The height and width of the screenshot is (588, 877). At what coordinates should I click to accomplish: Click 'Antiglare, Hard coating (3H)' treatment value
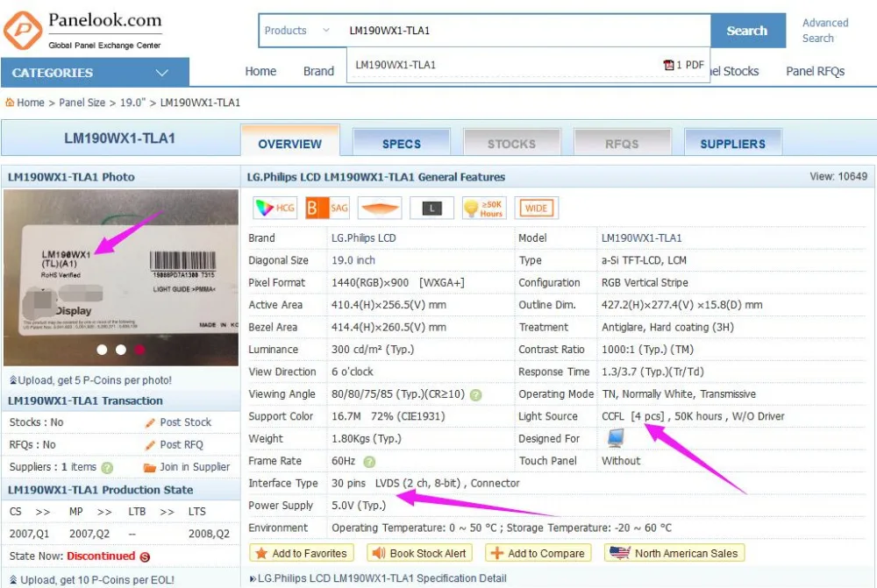(667, 327)
